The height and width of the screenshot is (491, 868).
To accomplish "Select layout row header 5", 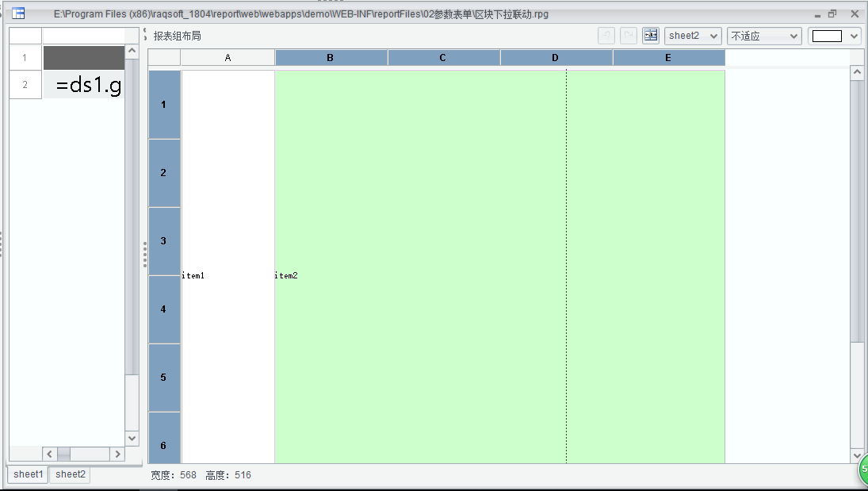I will 164,378.
